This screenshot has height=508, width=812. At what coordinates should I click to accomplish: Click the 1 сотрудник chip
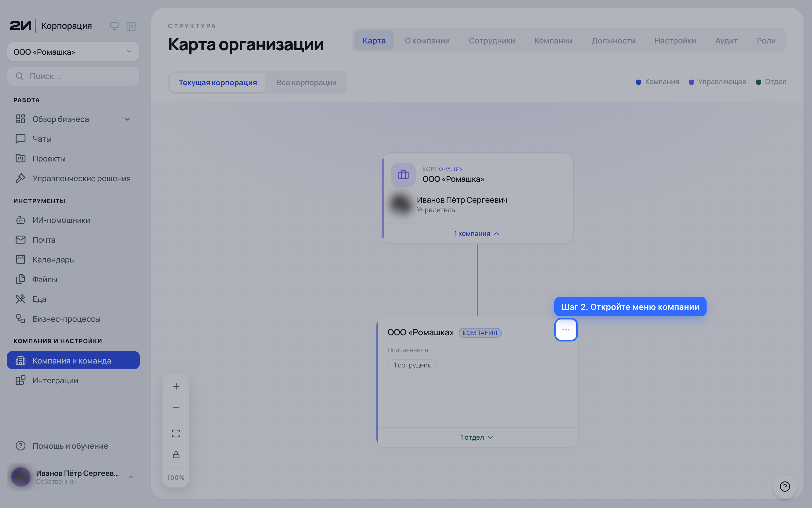pos(412,365)
